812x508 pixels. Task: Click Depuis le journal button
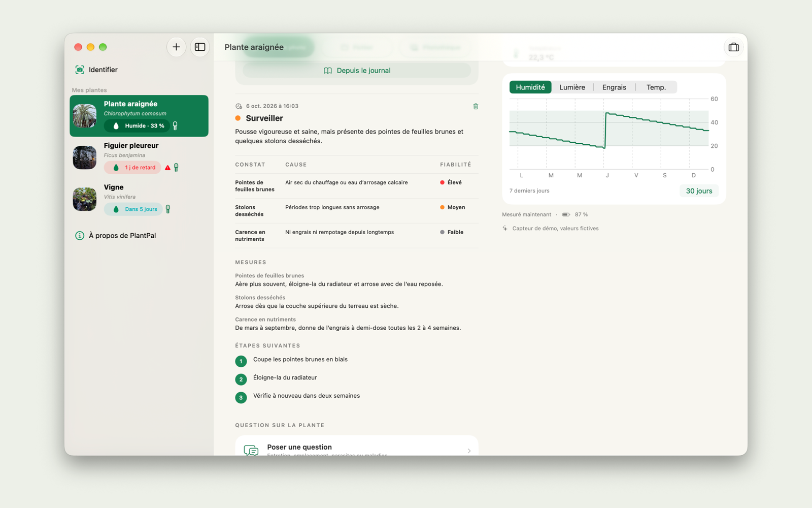357,71
